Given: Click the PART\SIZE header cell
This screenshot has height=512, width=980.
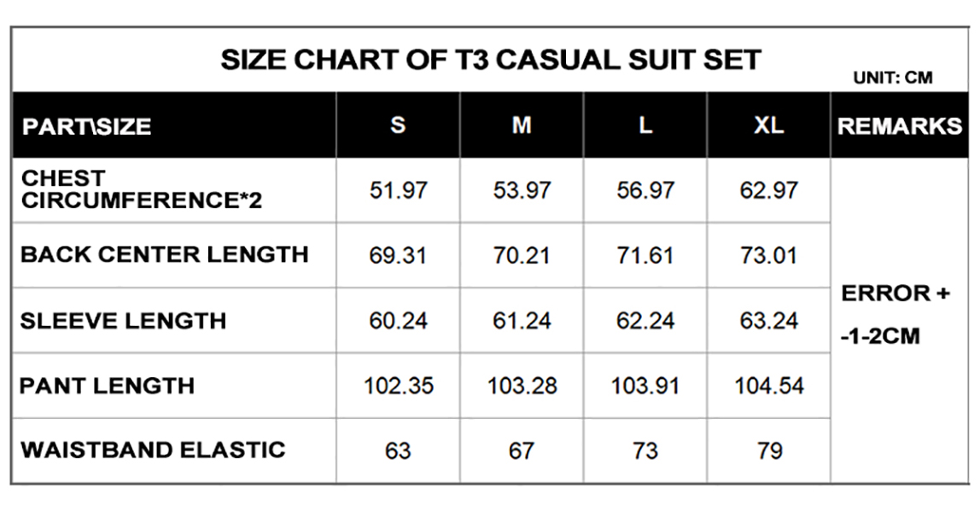Looking at the screenshot, I should [x=86, y=127].
